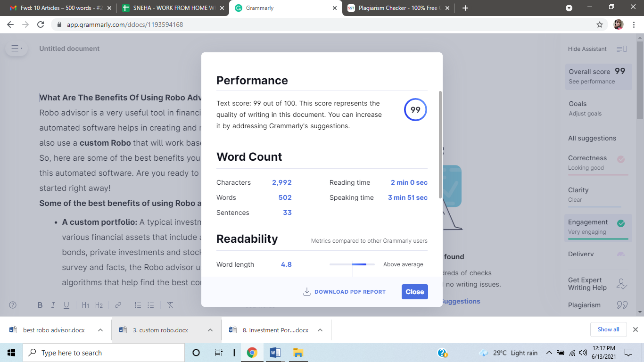Screen dimensions: 644x362
Task: Open Windows Task View
Action: [218, 353]
